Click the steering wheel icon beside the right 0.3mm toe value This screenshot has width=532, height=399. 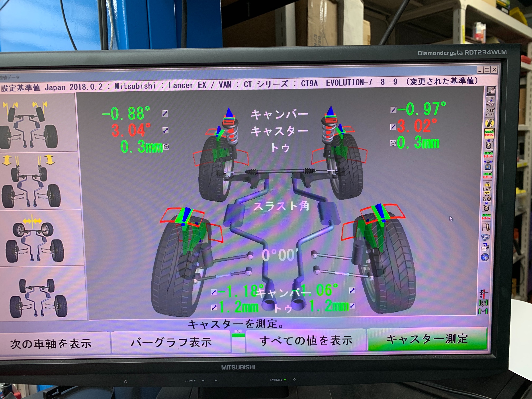point(393,143)
